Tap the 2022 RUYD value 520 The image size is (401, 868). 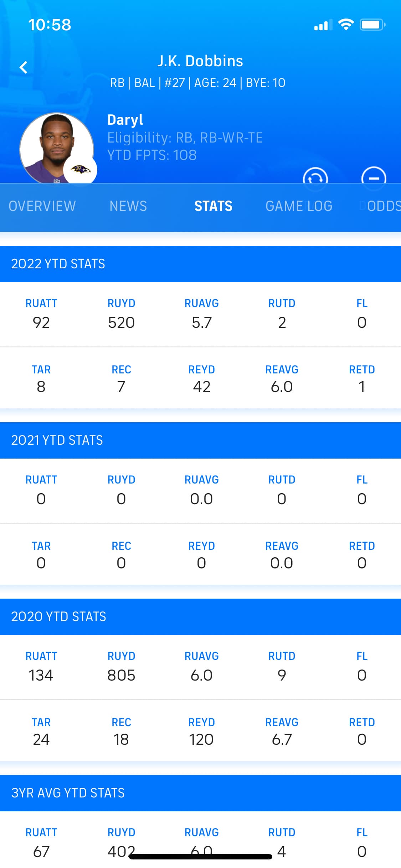(121, 322)
